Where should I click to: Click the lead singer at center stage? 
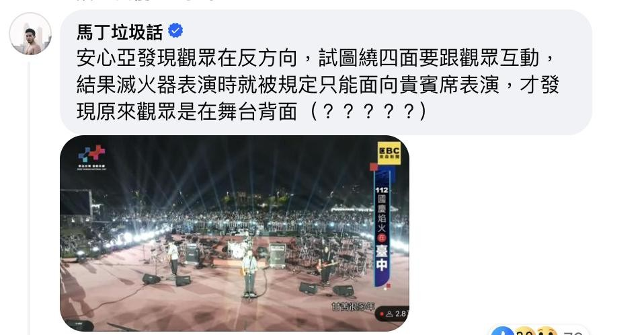pos(249,273)
